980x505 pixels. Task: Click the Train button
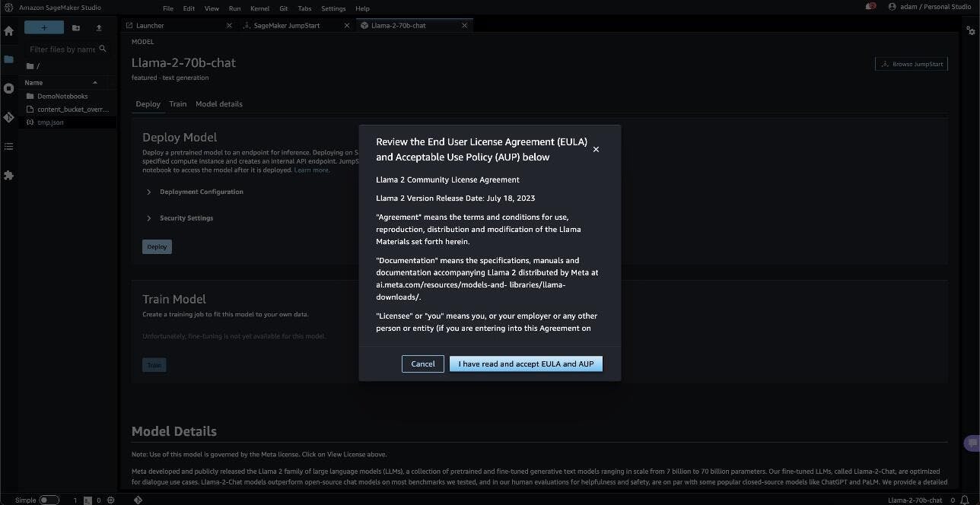pos(154,365)
